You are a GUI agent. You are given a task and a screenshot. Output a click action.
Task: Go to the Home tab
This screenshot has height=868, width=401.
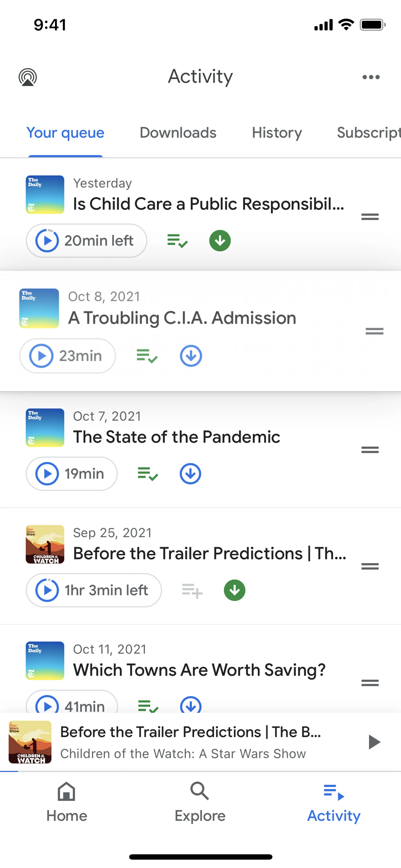(x=67, y=802)
